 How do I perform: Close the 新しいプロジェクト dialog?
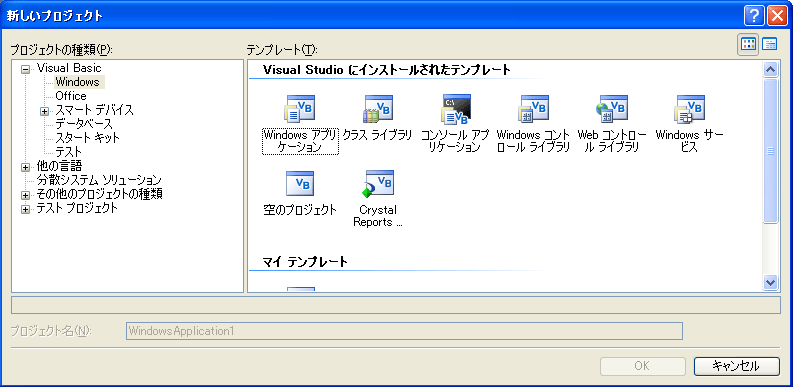[x=777, y=16]
